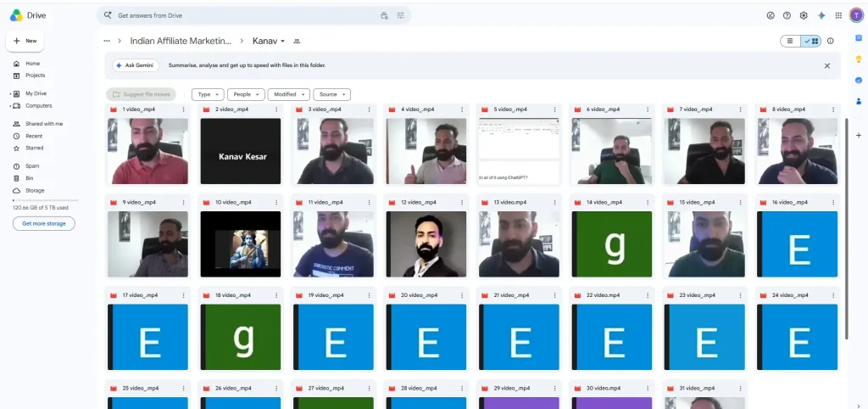
Task: Switch to list layout view
Action: (791, 41)
